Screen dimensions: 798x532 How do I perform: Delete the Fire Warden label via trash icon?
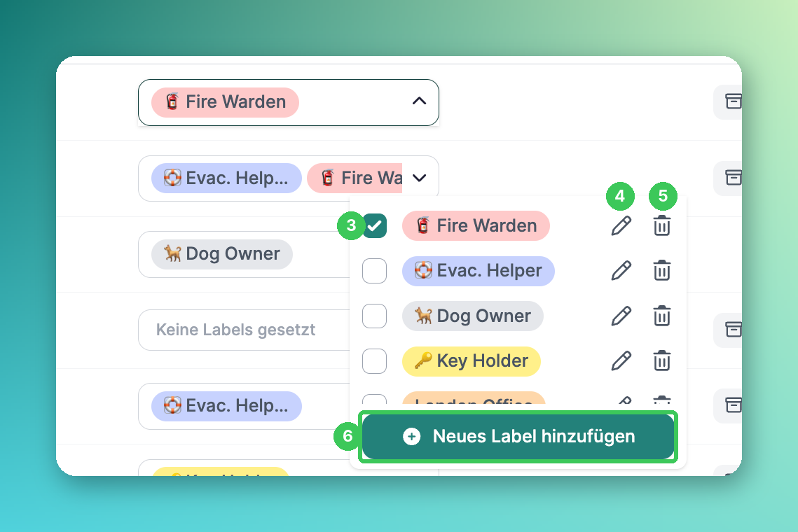coord(661,226)
